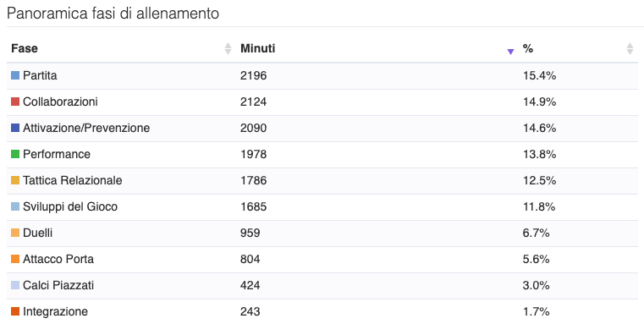Screen dimensions: 644x324
Task: Select the Sviluppi del Gioco row
Action: 322,206
